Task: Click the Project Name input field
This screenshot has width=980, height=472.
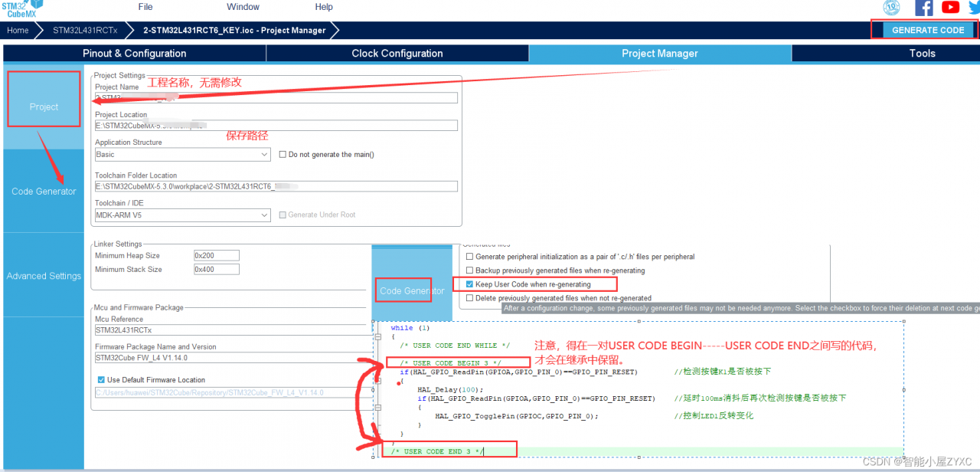Action: pos(276,97)
